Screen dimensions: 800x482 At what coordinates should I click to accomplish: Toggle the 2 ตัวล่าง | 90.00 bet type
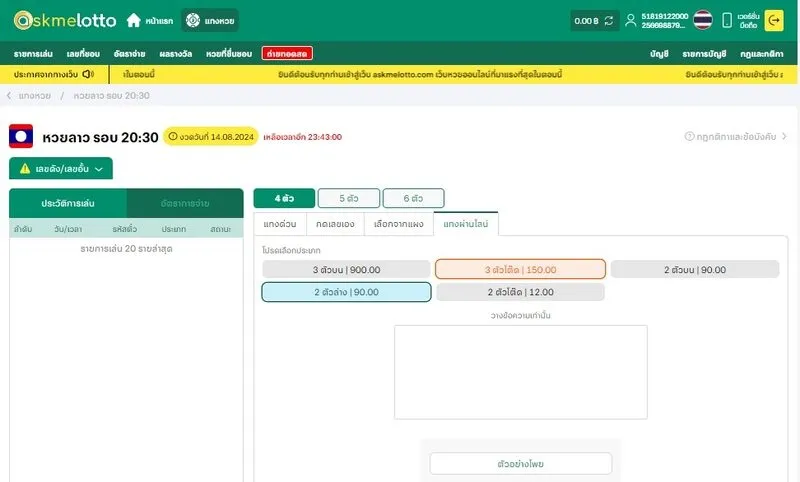coord(346,292)
